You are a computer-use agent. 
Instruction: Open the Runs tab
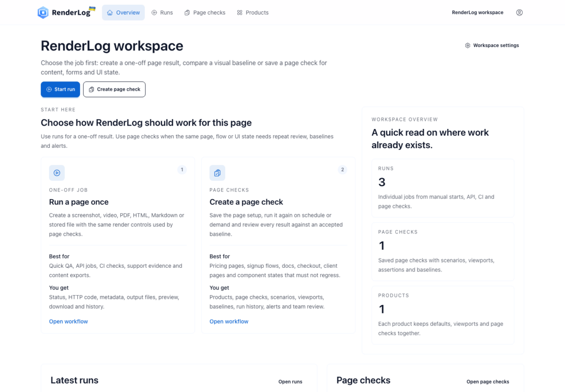click(162, 13)
